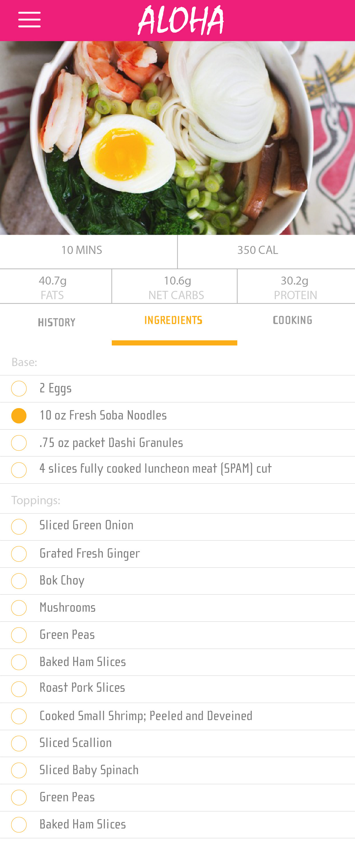The image size is (355, 868).
Task: Open the ramen bowl photo
Action: 177,138
